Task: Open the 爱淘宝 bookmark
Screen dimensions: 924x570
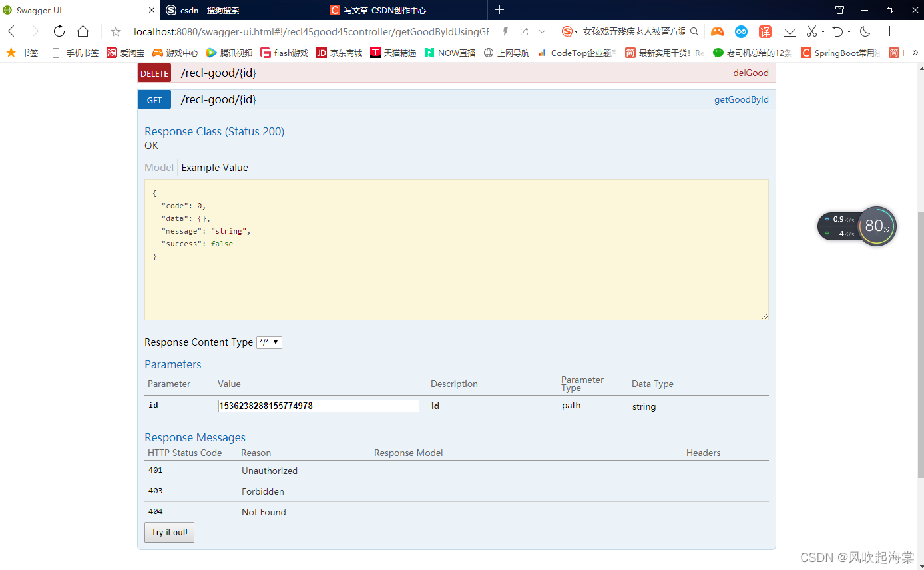Action: [x=125, y=53]
